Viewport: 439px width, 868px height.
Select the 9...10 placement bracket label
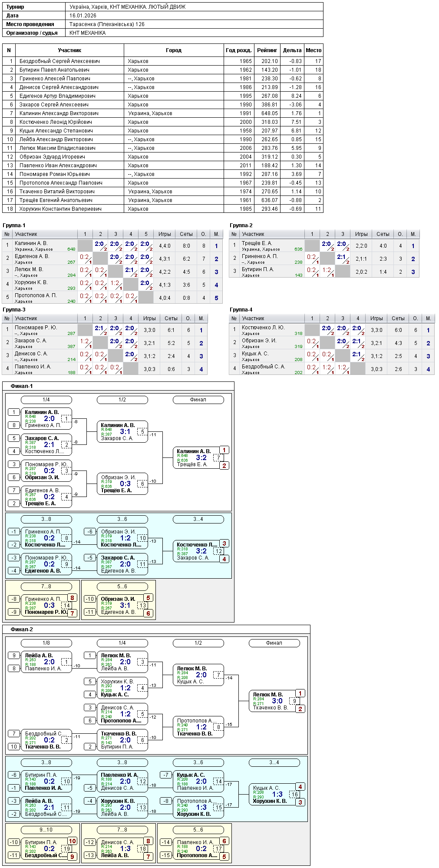pyautogui.click(x=46, y=829)
